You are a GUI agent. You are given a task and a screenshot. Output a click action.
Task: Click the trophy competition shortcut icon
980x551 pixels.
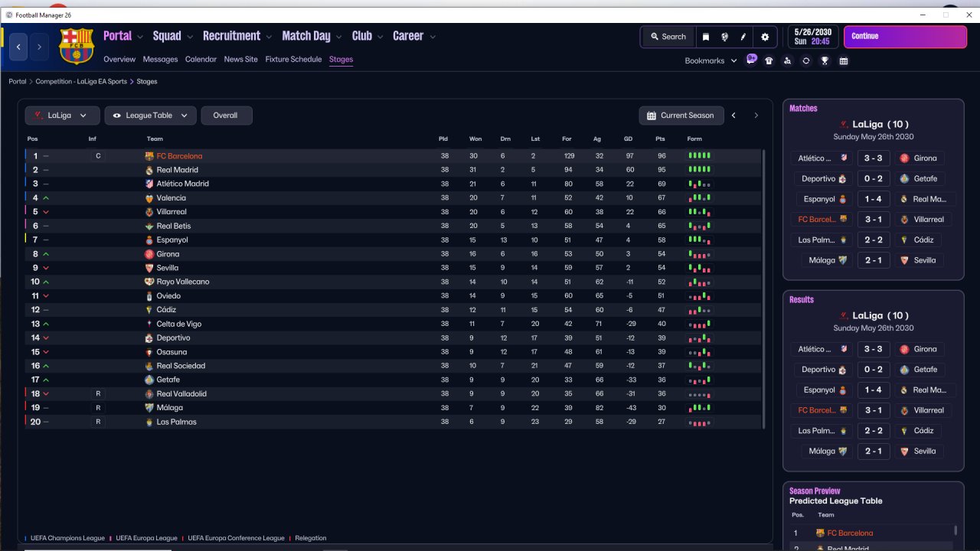coord(825,60)
